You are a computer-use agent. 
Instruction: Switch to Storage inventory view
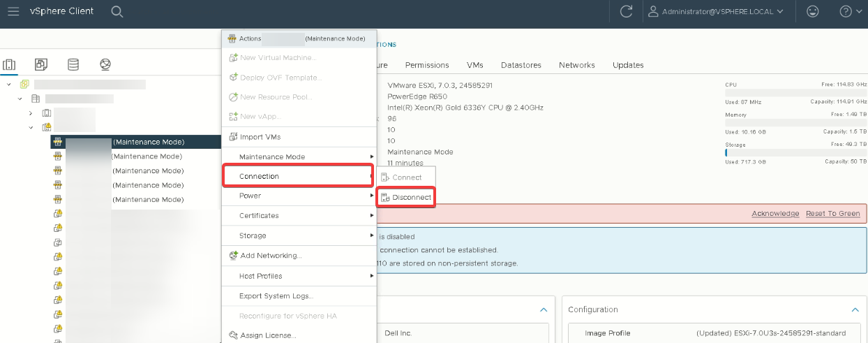[x=73, y=64]
